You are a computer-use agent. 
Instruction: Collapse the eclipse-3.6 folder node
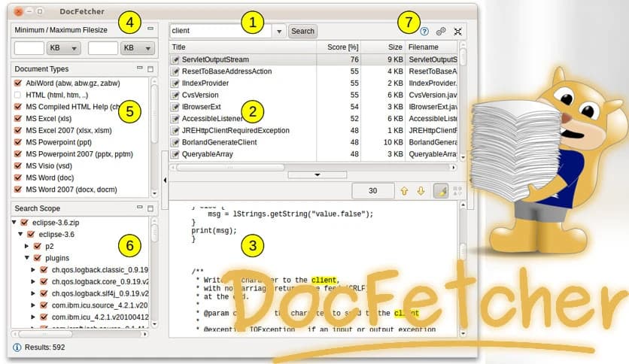(x=21, y=234)
